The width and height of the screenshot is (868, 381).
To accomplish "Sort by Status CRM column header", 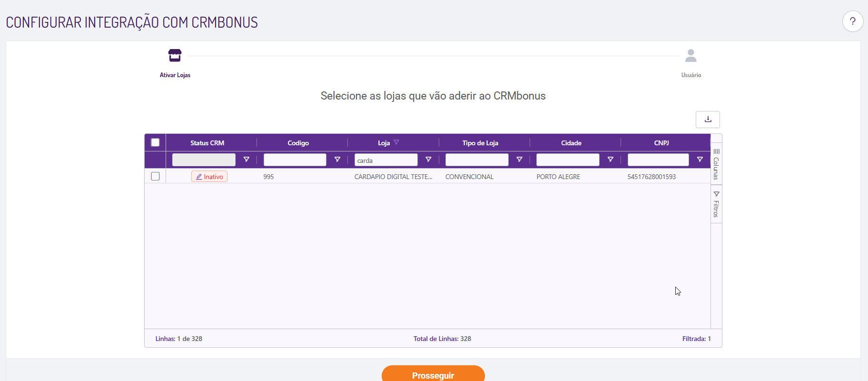I will tap(207, 143).
